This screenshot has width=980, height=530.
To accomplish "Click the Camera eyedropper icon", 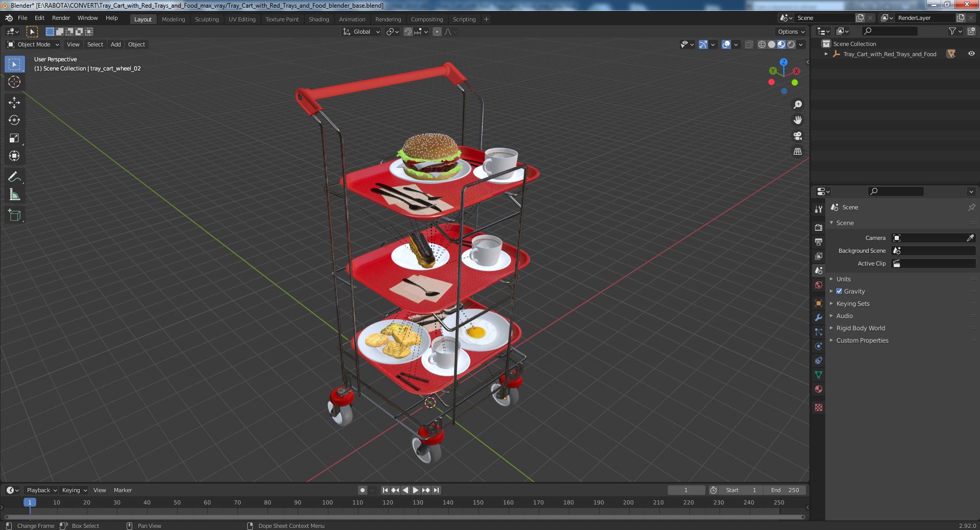I will [970, 238].
